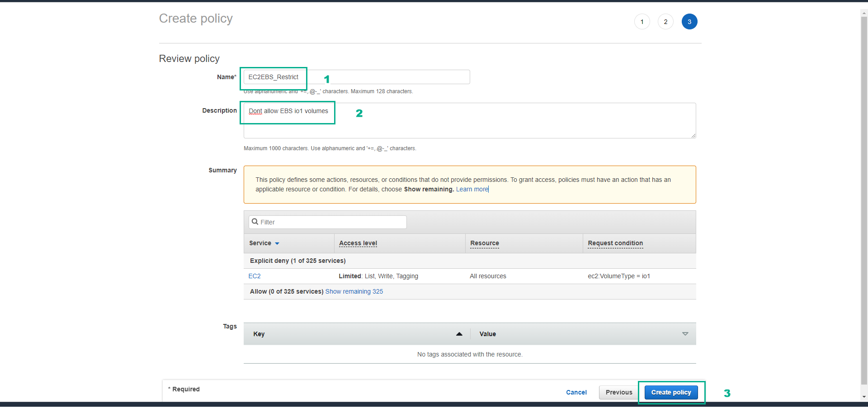
Task: Open the Service column dropdown arrow
Action: coord(277,243)
